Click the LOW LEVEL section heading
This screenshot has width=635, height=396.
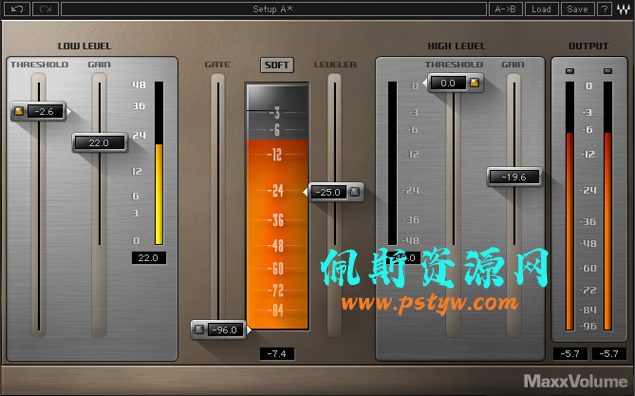coord(85,46)
